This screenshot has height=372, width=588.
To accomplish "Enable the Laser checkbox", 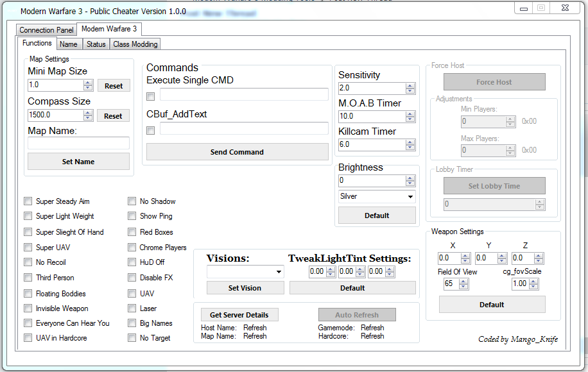I will coord(132,309).
